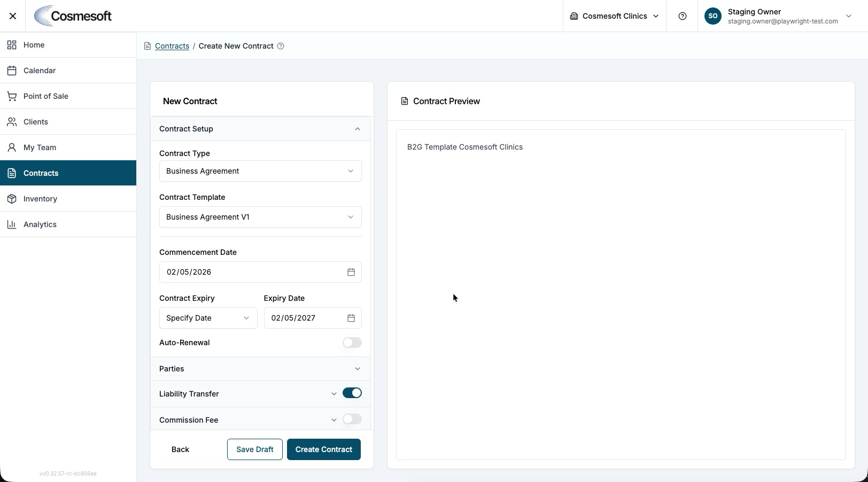
Task: Click the Back button
Action: pyautogui.click(x=180, y=449)
